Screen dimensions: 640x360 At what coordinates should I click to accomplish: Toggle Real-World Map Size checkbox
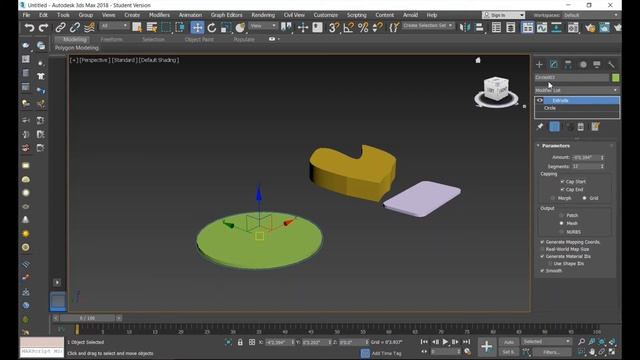tap(542, 249)
